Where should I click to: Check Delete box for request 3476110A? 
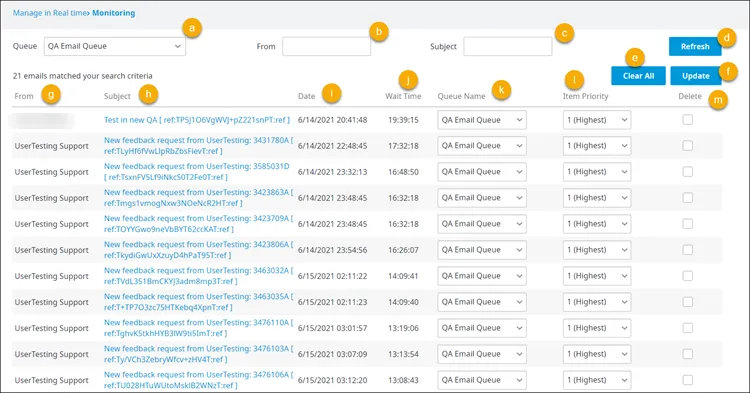click(687, 328)
